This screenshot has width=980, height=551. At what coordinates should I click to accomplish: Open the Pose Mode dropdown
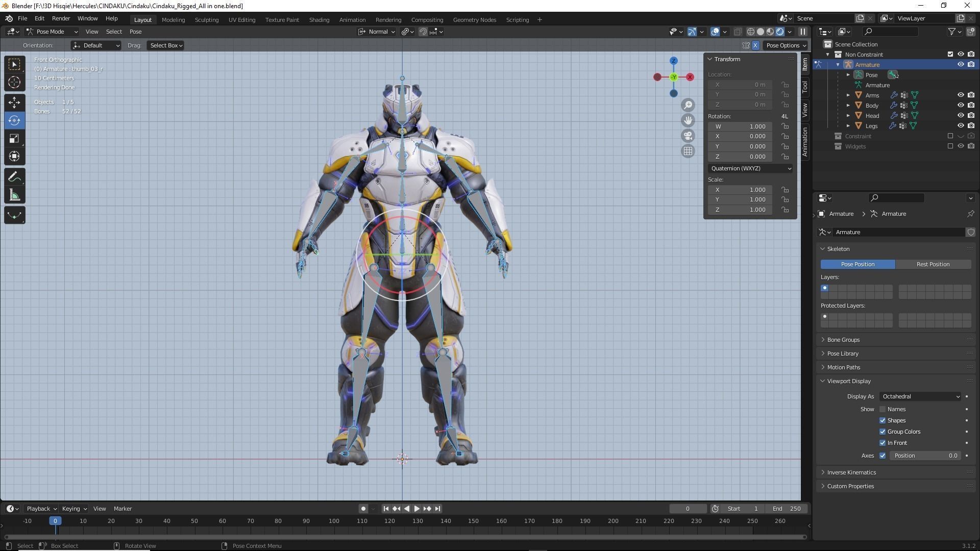[52, 32]
